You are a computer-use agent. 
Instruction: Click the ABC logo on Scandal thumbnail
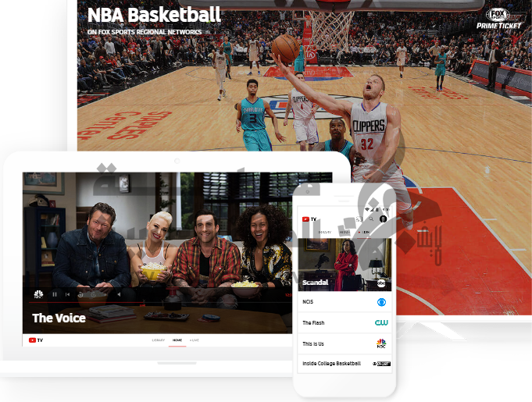tap(381, 283)
